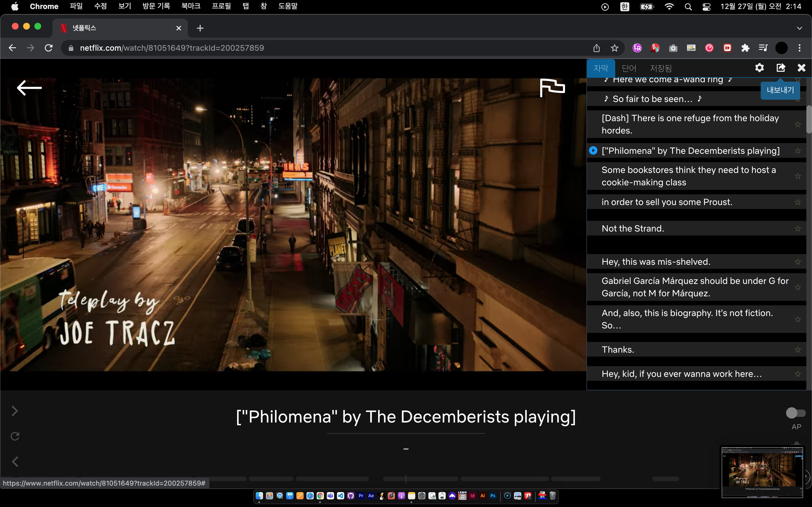The image size is (812, 507).
Task: Click subtitle 'in order to sell you some Proust.'
Action: (x=667, y=202)
